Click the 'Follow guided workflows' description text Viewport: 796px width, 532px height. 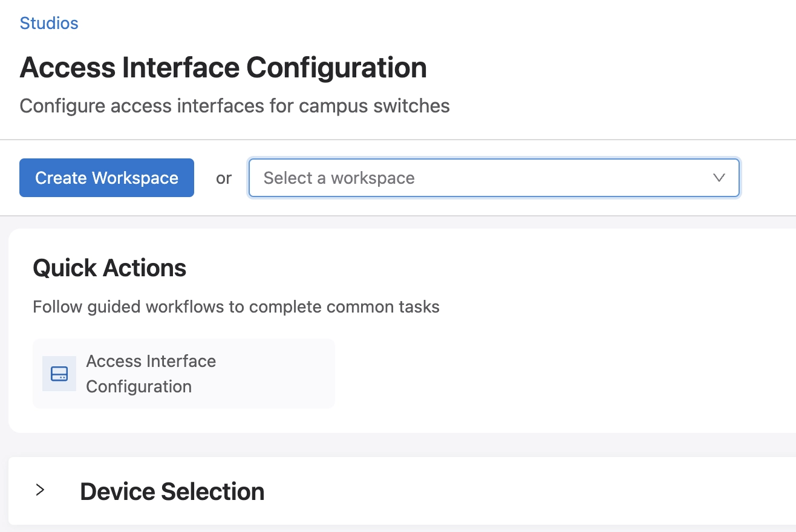236,307
